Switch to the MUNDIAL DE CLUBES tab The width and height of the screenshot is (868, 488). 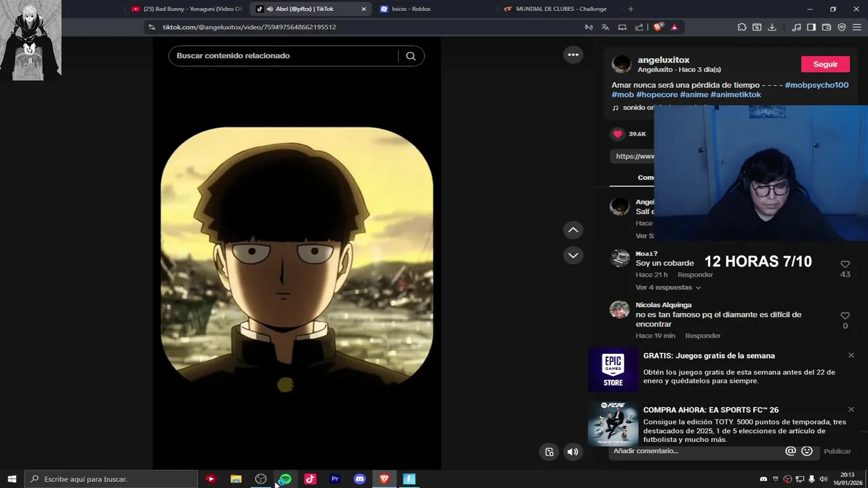coord(557,9)
